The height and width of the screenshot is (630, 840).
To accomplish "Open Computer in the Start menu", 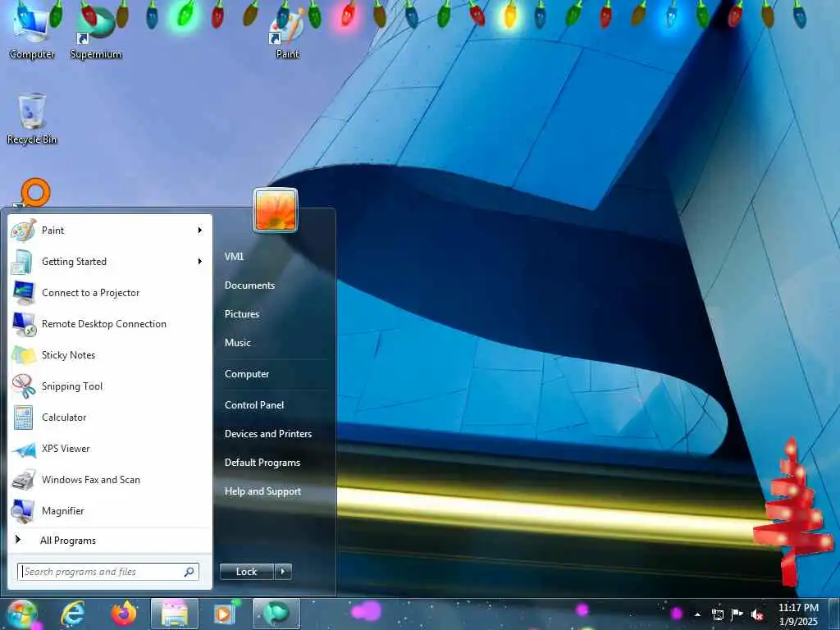I will 246,374.
